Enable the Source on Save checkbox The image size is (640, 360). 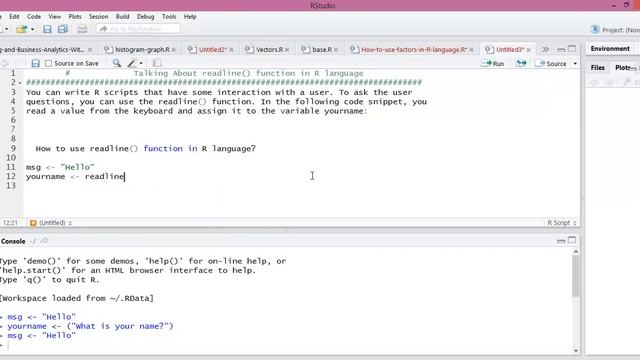[x=49, y=63]
